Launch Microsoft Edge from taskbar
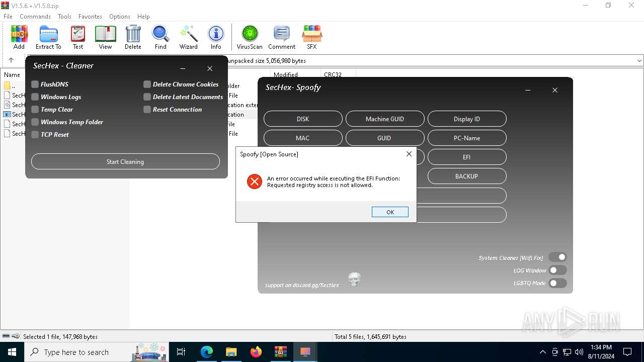Image resolution: width=644 pixels, height=362 pixels. (x=207, y=352)
